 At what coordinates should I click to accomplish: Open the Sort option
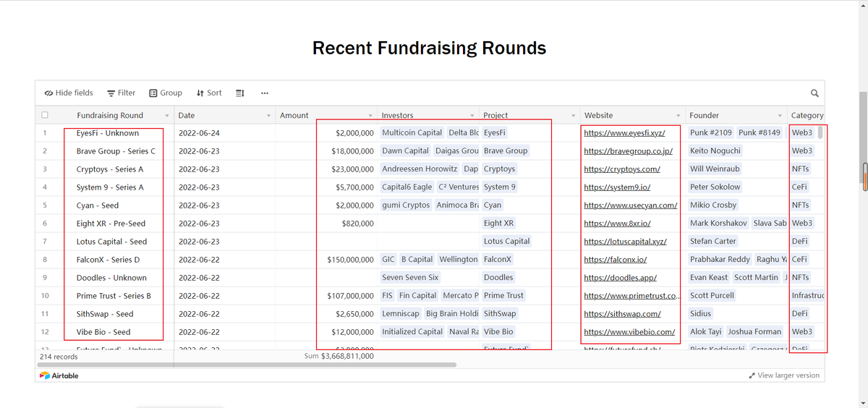click(209, 93)
